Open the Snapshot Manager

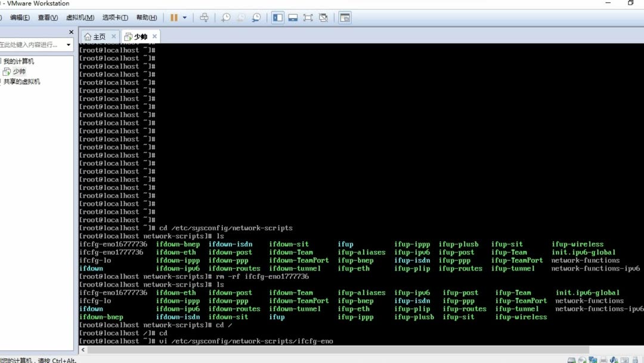coord(256,17)
